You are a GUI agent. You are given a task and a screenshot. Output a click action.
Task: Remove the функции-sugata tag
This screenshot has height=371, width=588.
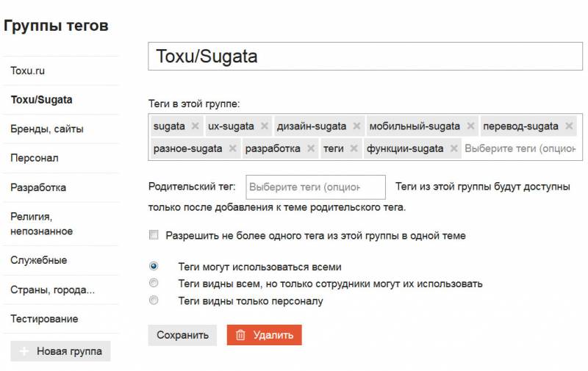click(x=453, y=148)
